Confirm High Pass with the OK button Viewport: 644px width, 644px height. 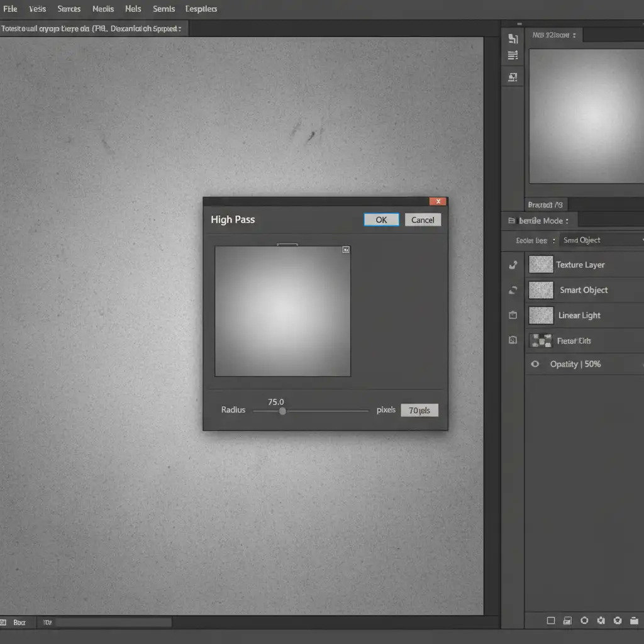point(381,219)
